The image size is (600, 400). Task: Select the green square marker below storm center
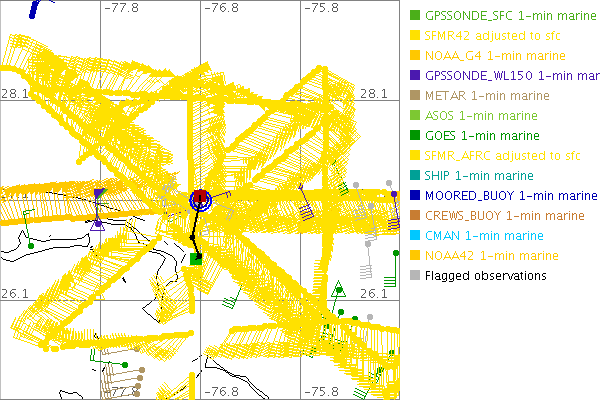(x=196, y=259)
